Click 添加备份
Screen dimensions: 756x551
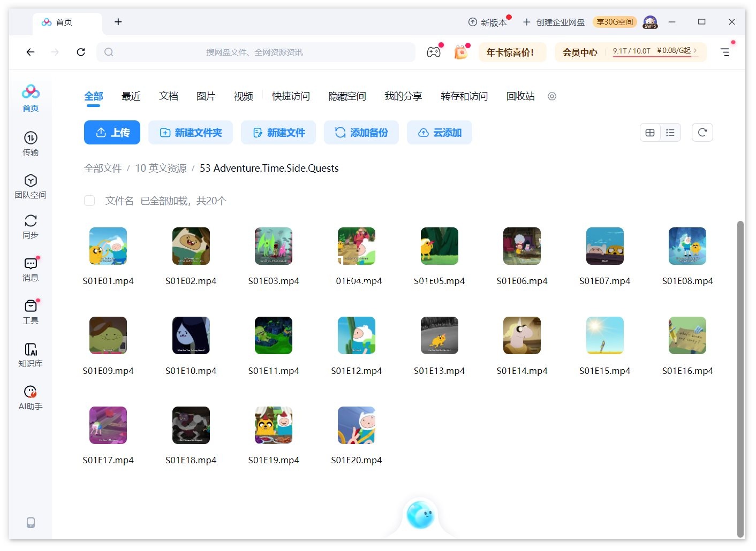(361, 133)
